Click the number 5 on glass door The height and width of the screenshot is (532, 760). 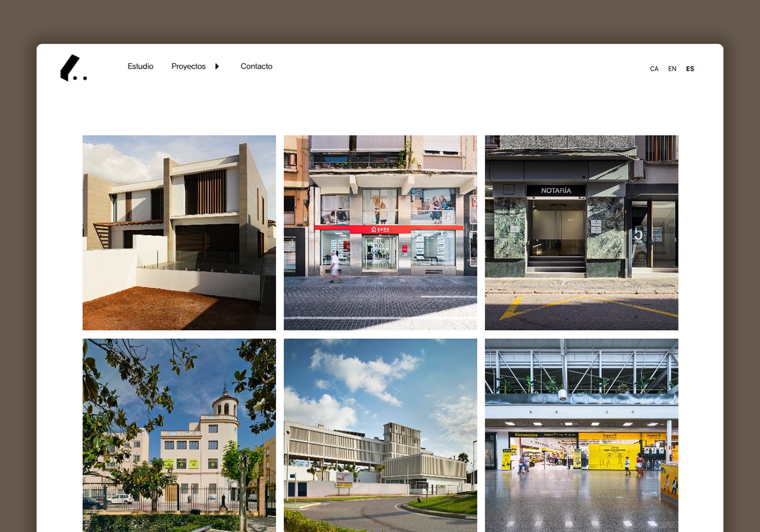coord(637,233)
